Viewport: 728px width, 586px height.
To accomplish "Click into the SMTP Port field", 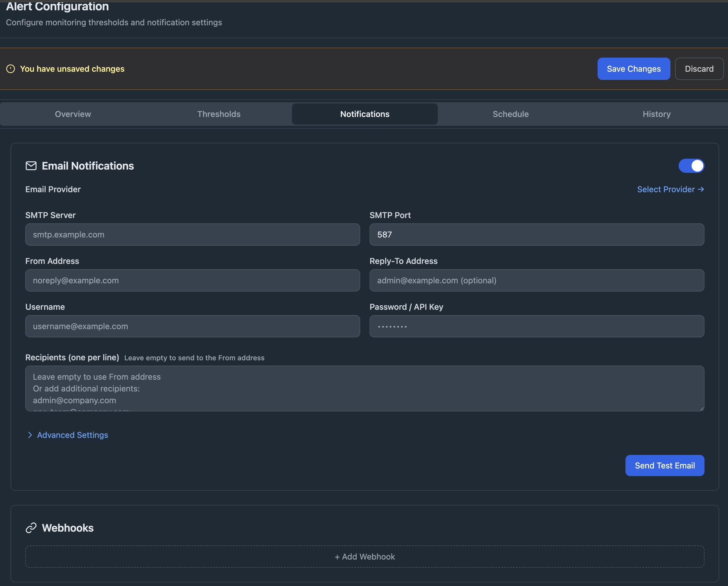I will 537,235.
